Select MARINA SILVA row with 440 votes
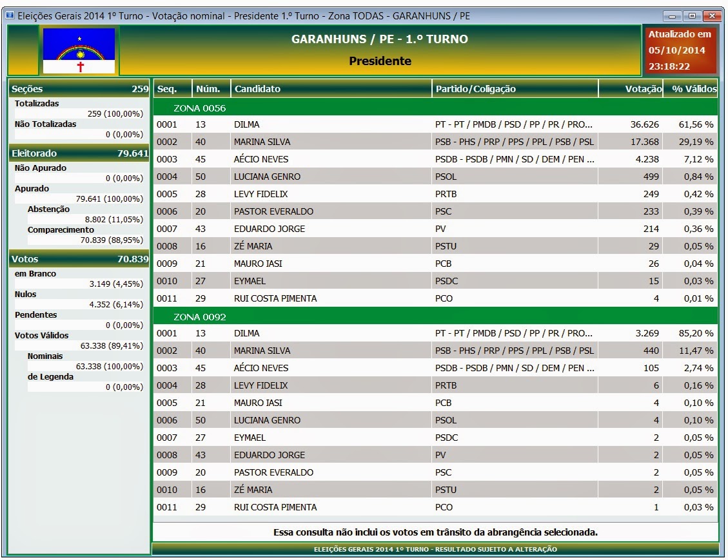This screenshot has width=728, height=560. pyautogui.click(x=435, y=351)
